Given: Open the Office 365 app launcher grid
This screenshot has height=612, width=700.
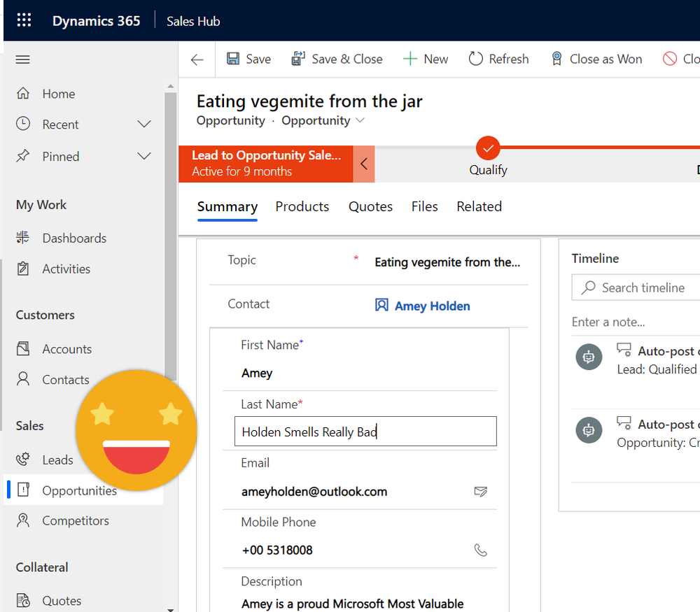Looking at the screenshot, I should point(24,20).
